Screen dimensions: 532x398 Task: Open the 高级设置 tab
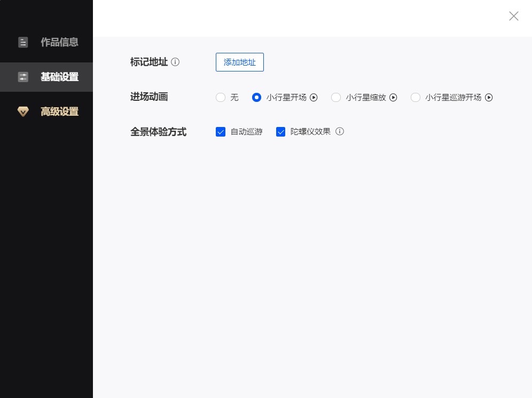[46, 112]
